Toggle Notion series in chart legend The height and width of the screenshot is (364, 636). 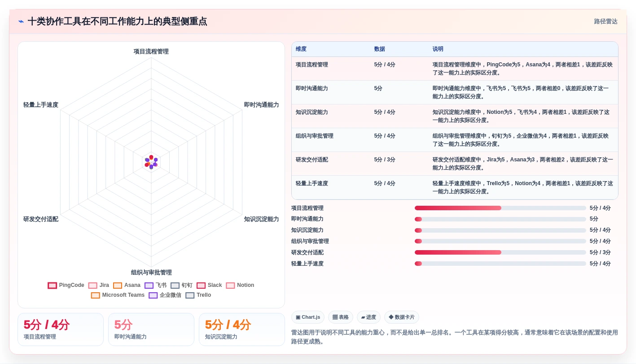click(240, 286)
